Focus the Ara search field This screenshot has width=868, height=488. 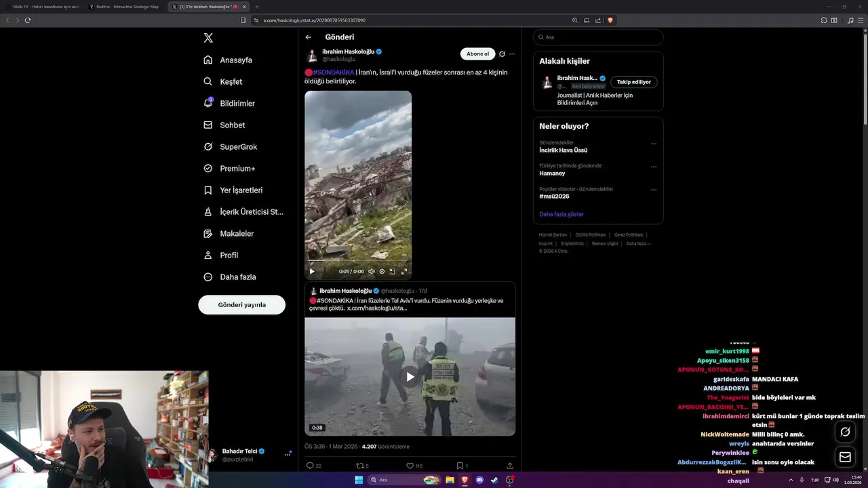click(598, 37)
